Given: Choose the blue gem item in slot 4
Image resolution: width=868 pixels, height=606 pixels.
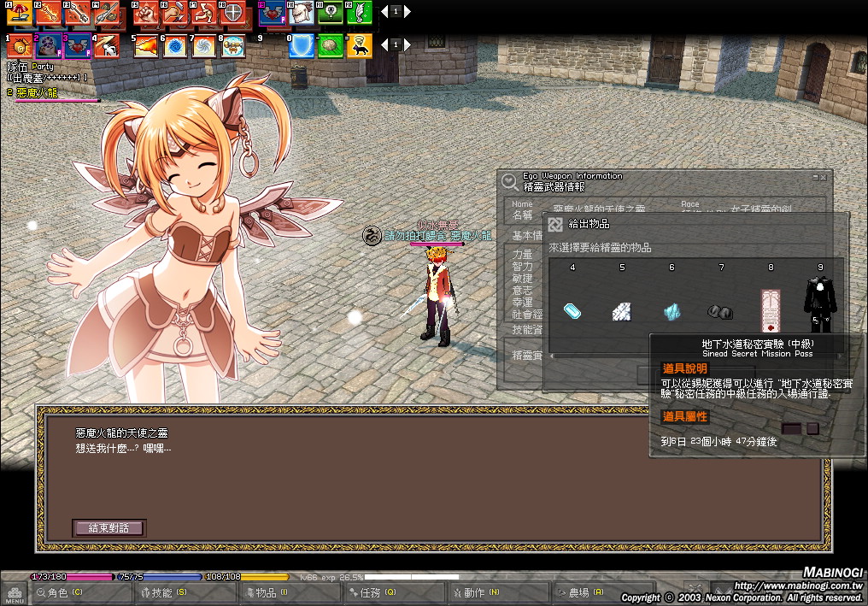Looking at the screenshot, I should point(572,311).
